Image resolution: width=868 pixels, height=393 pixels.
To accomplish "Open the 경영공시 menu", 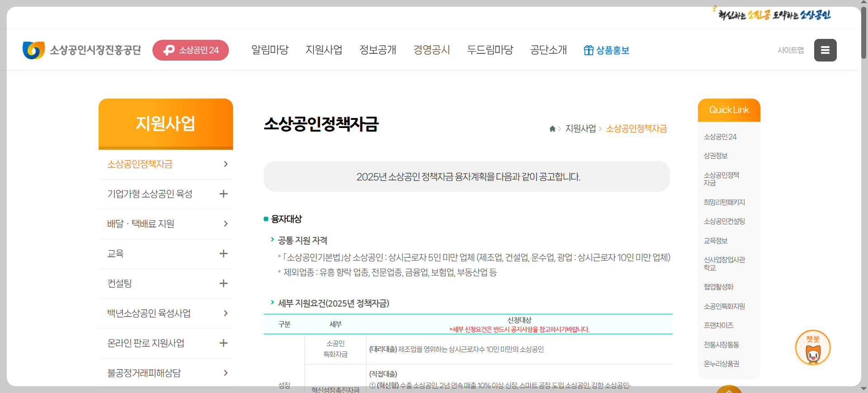I will (432, 50).
